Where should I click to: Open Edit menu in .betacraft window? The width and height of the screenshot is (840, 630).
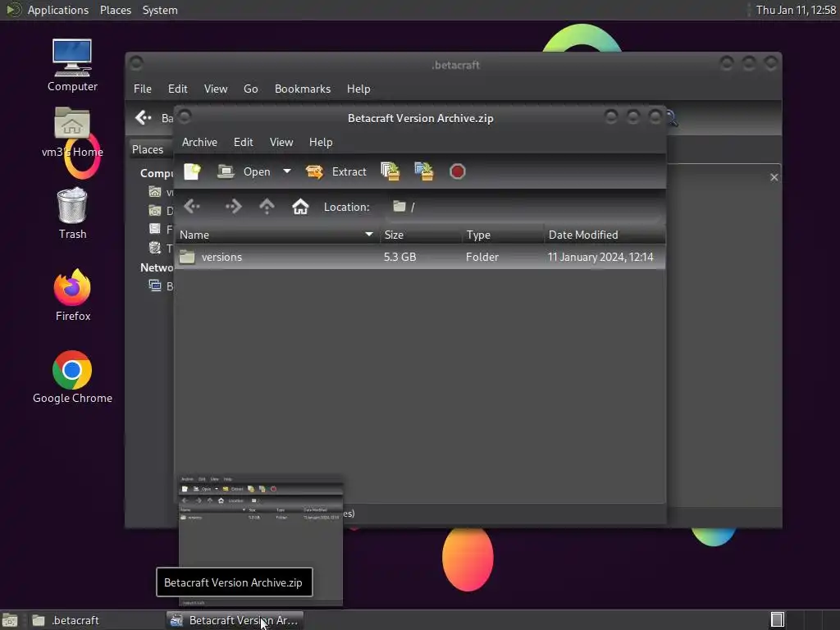[178, 89]
